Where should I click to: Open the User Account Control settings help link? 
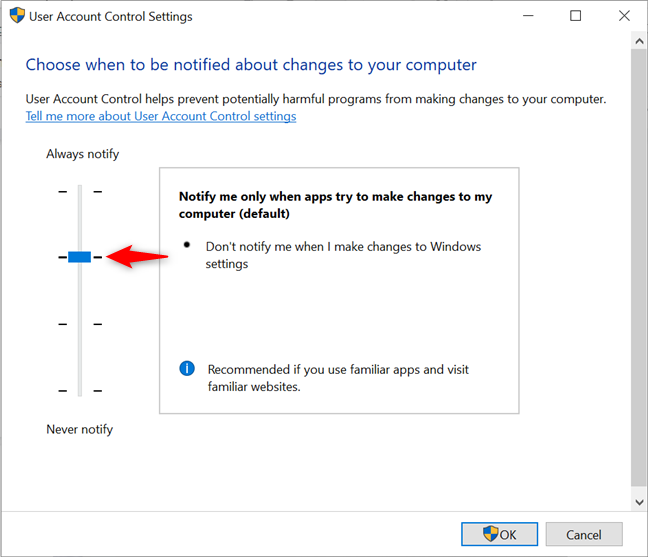pos(161,116)
